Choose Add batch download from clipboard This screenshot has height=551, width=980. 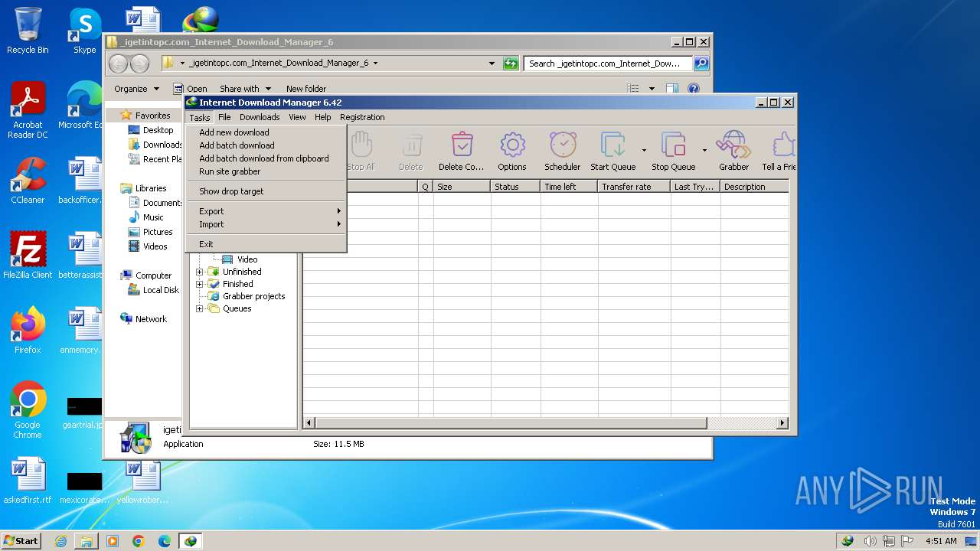click(x=266, y=158)
